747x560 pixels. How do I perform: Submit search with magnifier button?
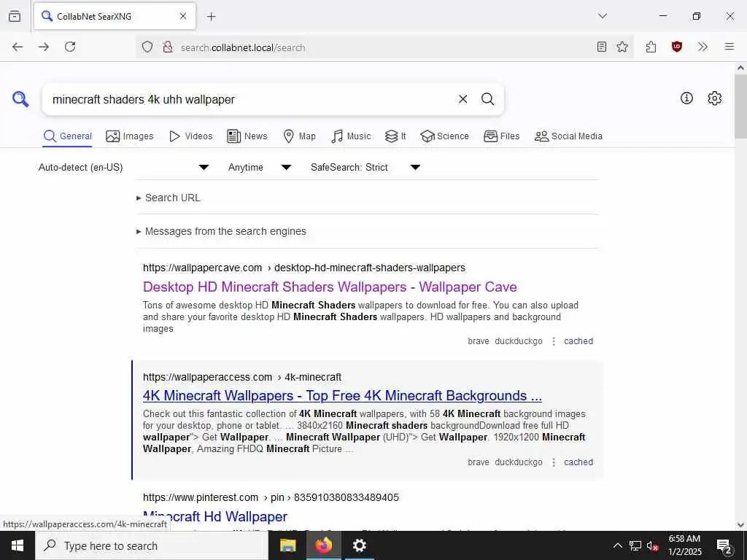pos(487,99)
